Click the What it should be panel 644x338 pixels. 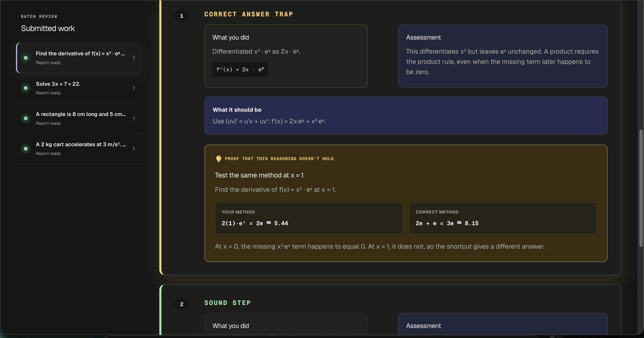click(406, 116)
